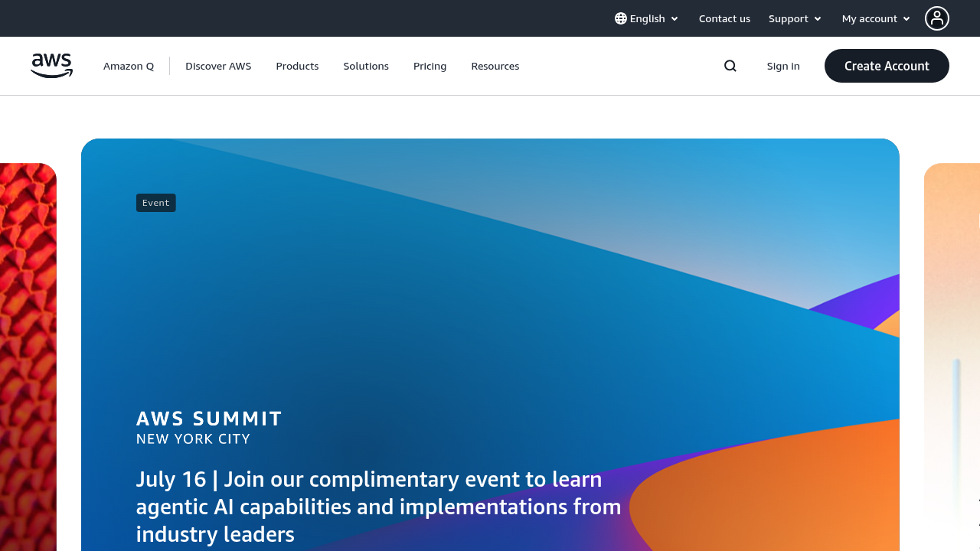Click the AWS logo

pyautogui.click(x=51, y=66)
